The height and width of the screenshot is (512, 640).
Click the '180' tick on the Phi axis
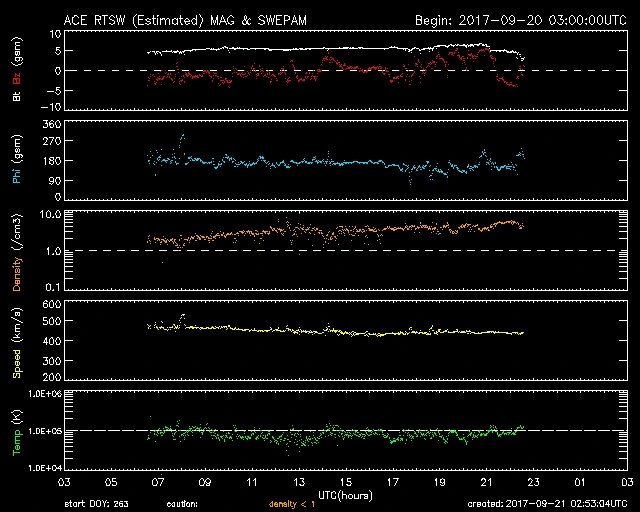coord(52,160)
